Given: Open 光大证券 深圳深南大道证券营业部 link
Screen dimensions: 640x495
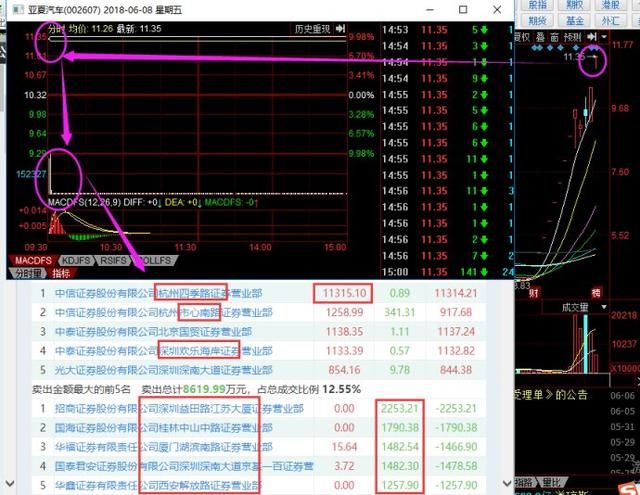Looking at the screenshot, I should [163, 370].
